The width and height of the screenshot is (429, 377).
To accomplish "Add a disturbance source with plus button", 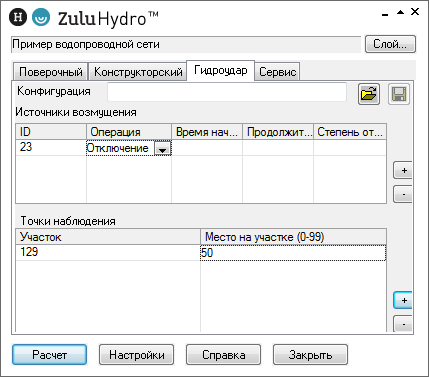I will pyautogui.click(x=403, y=170).
